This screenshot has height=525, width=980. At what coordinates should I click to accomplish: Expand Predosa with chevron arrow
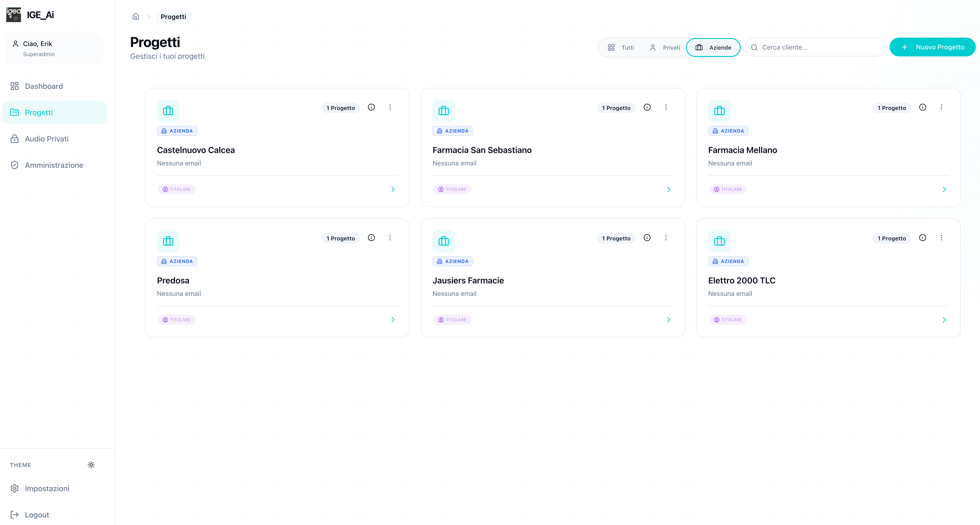[393, 320]
